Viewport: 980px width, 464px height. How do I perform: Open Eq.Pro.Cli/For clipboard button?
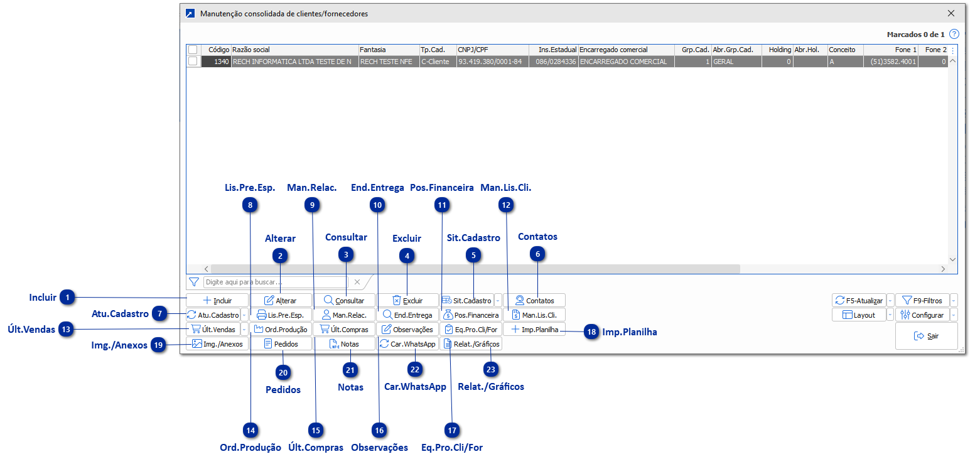click(x=471, y=329)
